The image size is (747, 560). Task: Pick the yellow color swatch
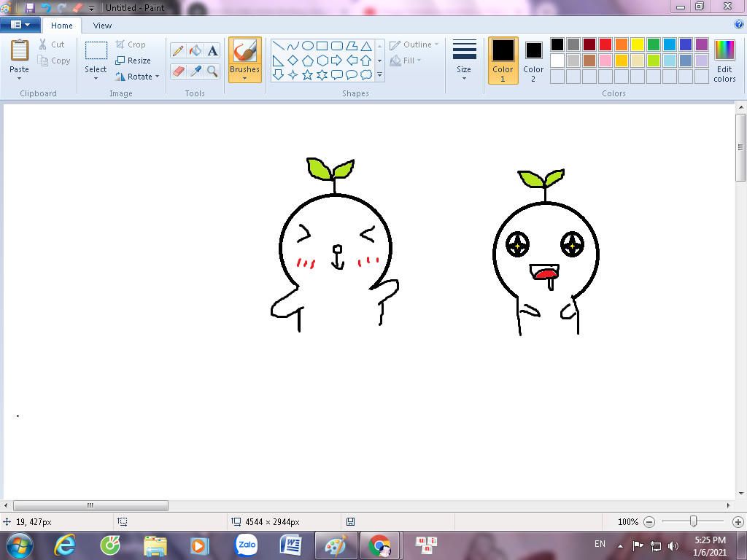tap(638, 44)
